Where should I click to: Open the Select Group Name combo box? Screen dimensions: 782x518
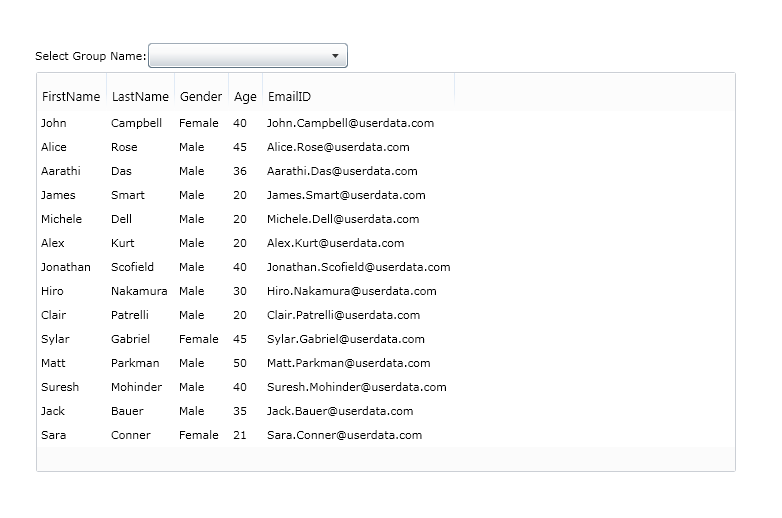pos(248,55)
